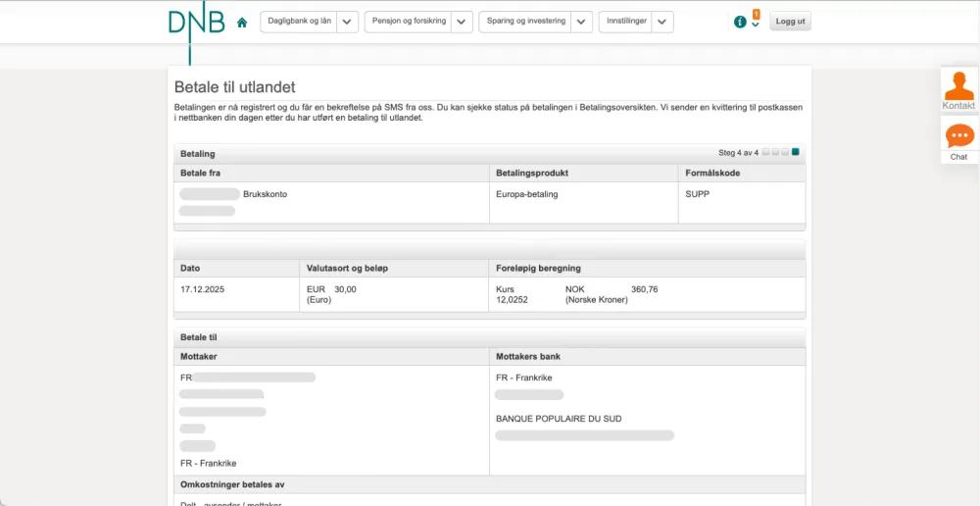
Task: Go to the home page icon
Action: pos(242,23)
